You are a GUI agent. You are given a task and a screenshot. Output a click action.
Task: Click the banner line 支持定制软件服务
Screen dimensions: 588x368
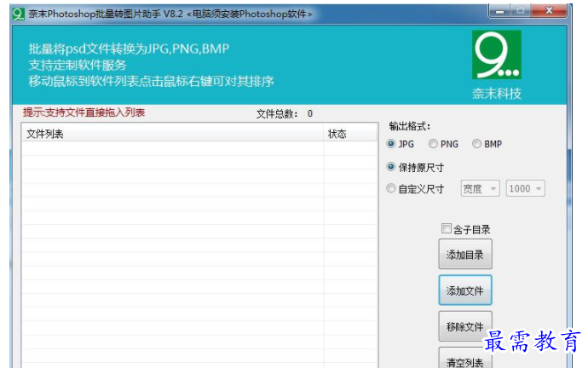pos(78,66)
